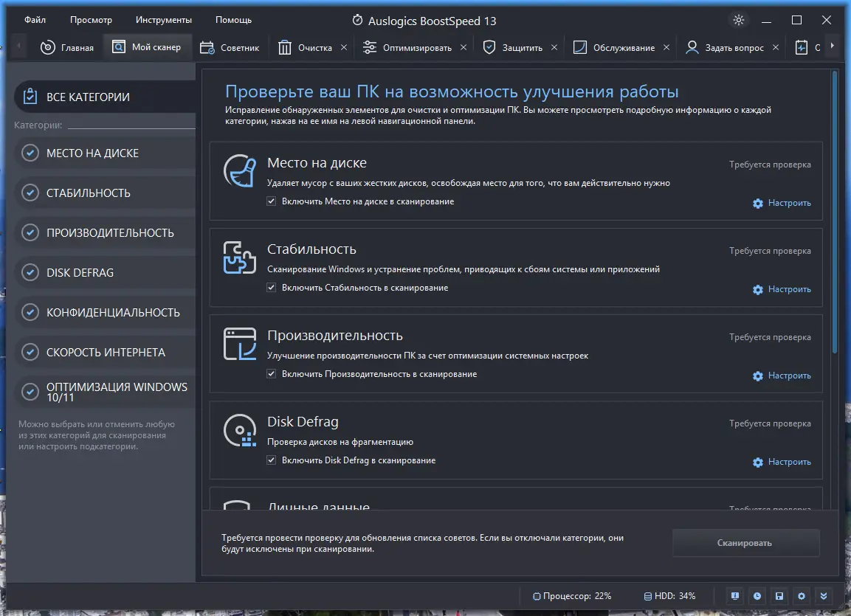Toggle the СТАБИЛЬНОСТЬ category checkmark

pos(30,193)
